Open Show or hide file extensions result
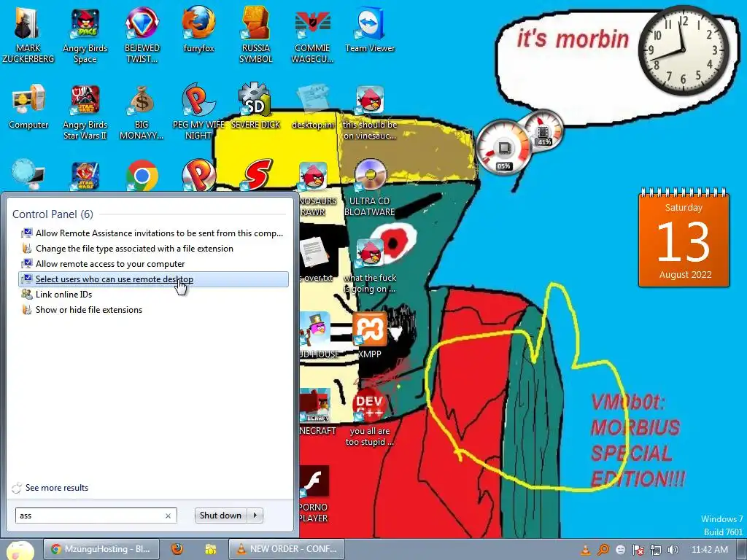 tap(153, 309)
